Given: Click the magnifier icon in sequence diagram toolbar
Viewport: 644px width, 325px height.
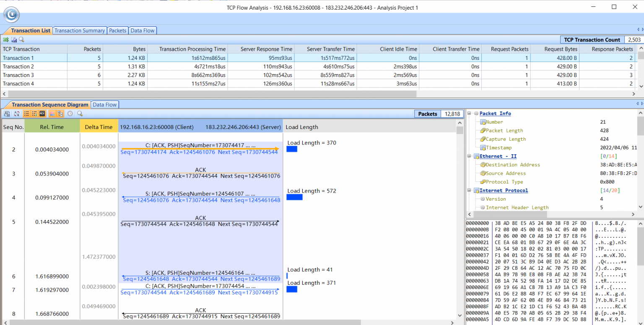Looking at the screenshot, I should click(80, 113).
